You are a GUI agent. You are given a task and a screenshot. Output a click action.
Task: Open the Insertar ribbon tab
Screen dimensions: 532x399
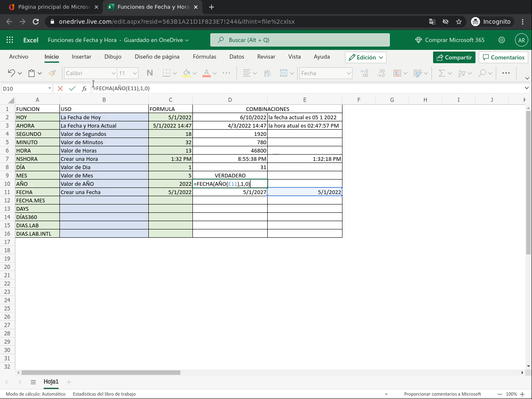(x=81, y=57)
